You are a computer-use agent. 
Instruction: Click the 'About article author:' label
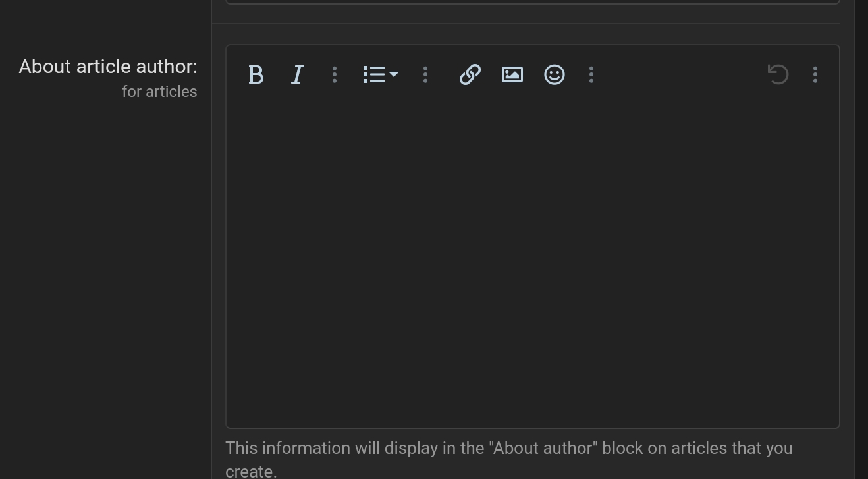point(108,67)
